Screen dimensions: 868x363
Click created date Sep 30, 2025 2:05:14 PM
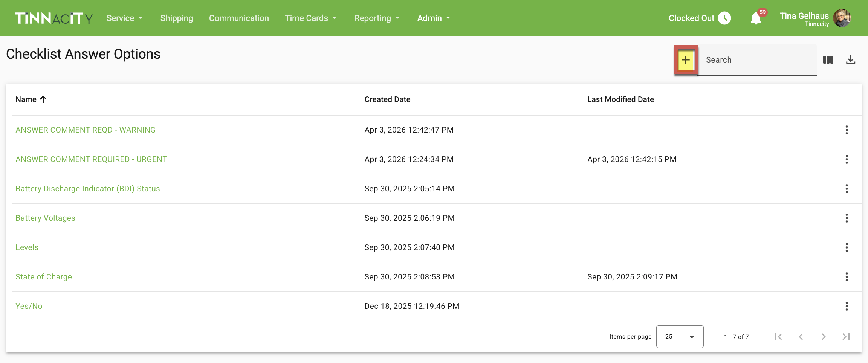point(410,189)
